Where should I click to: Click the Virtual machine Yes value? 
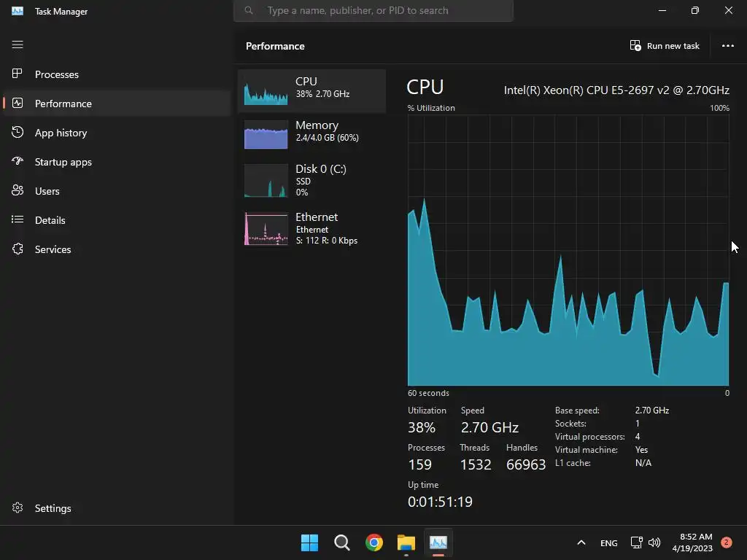641,449
